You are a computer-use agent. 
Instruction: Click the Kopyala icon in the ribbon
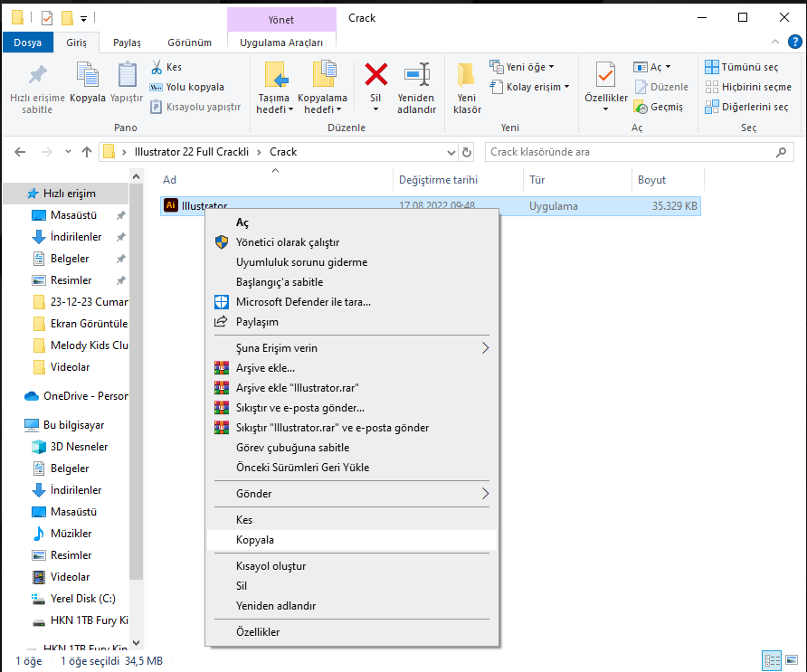[88, 74]
